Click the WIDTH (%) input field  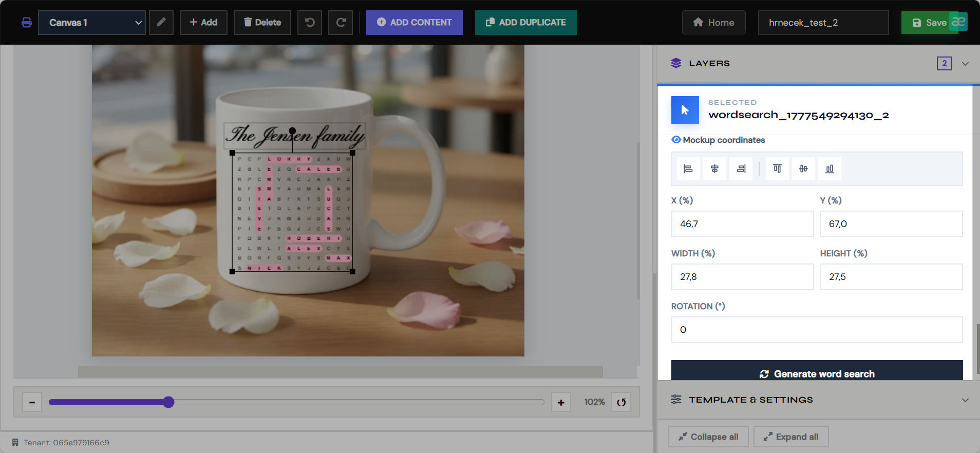[x=742, y=277]
